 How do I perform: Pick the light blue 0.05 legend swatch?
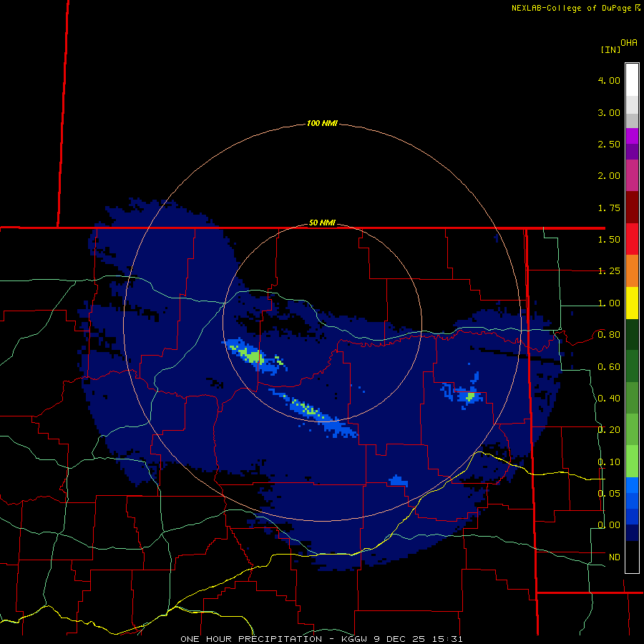[632, 485]
